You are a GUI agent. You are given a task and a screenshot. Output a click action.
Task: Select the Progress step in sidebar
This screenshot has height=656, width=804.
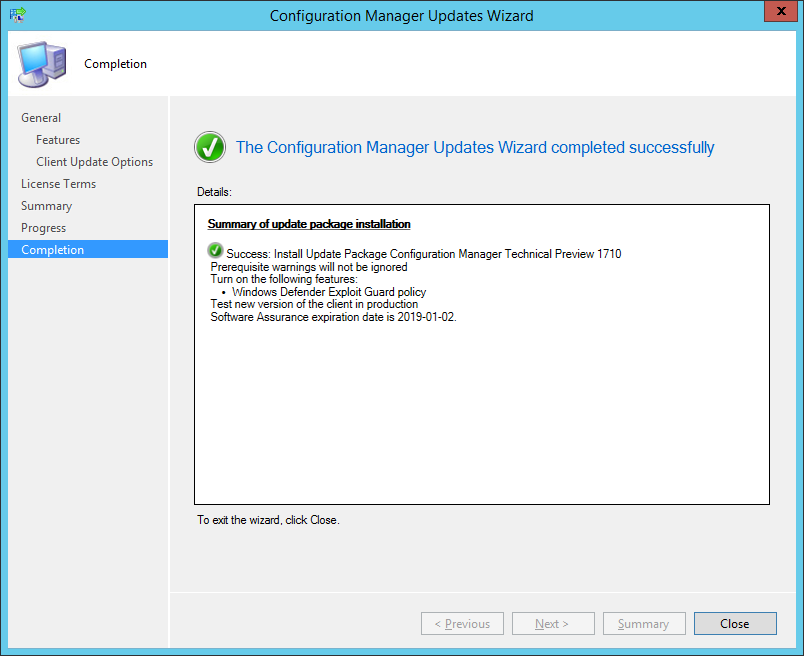click(x=44, y=228)
